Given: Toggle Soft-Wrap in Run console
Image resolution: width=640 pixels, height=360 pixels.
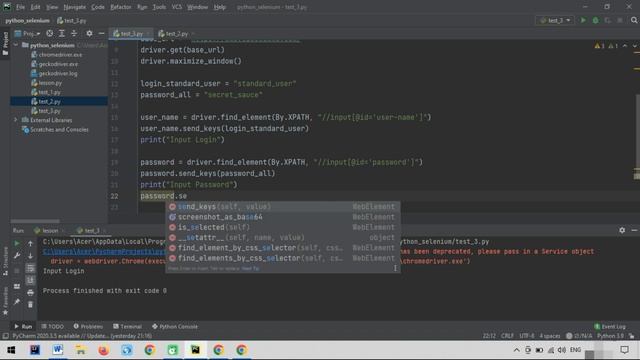Looking at the screenshot, I should coord(30,268).
